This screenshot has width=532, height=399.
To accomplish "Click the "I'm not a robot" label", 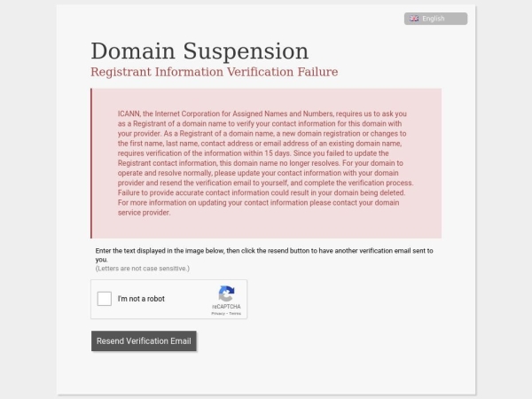I will coord(141,299).
